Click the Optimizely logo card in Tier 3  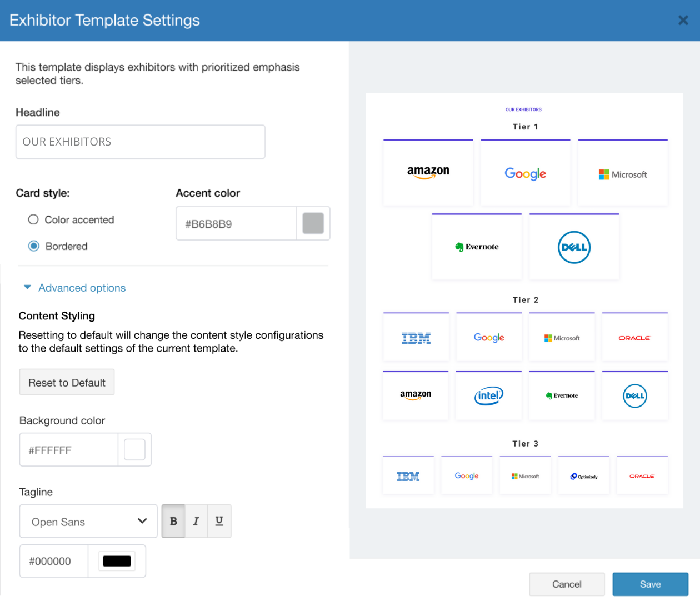pyautogui.click(x=583, y=476)
